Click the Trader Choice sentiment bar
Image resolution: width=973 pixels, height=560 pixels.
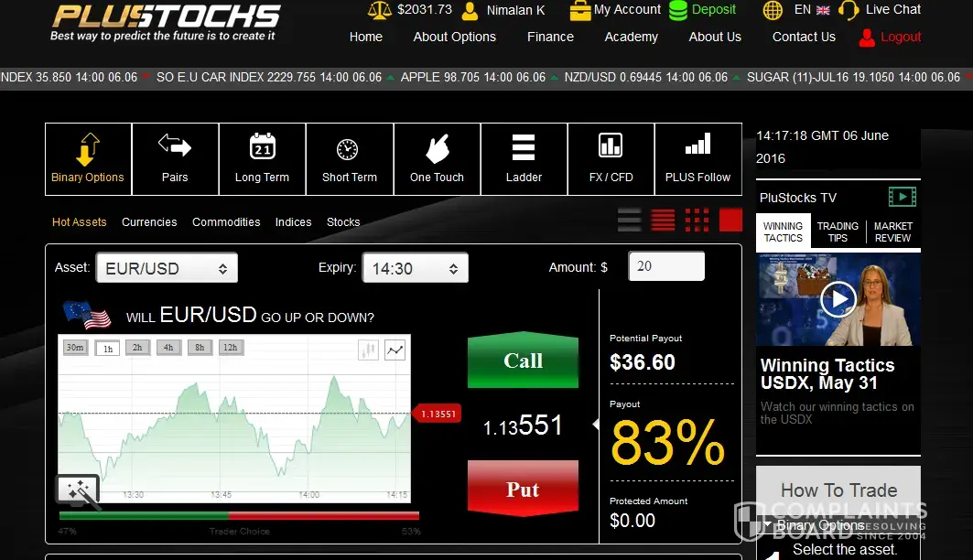point(238,516)
